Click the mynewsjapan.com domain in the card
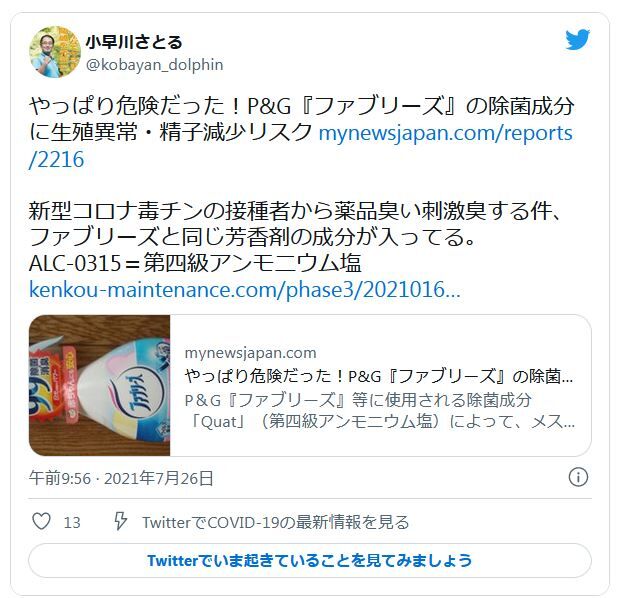620x598 pixels. click(x=250, y=353)
